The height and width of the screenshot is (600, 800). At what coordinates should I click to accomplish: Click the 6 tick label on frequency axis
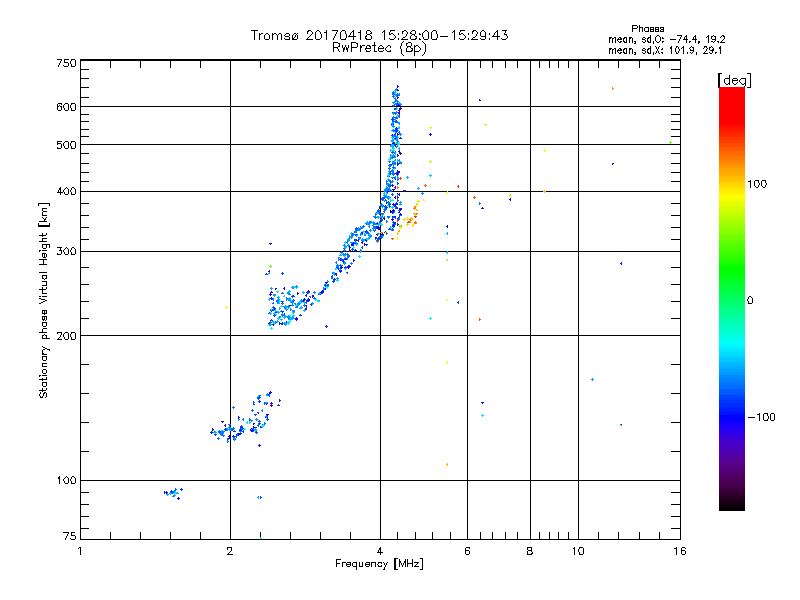click(x=467, y=551)
